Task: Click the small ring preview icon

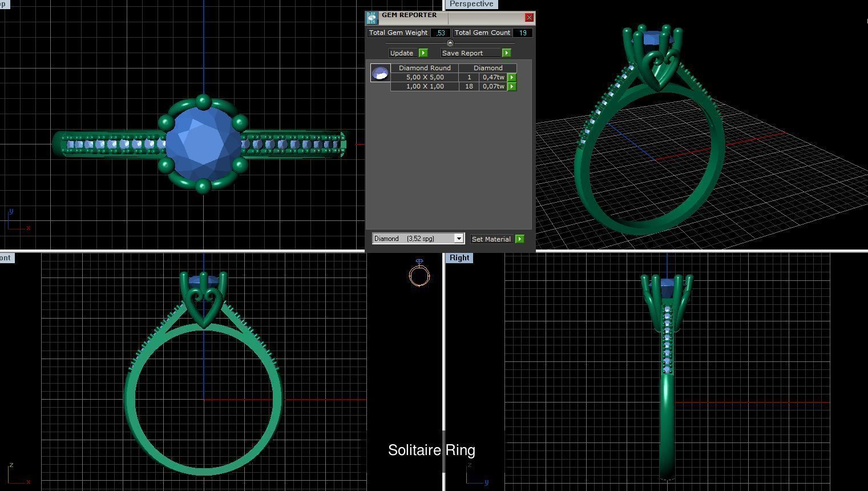Action: 419,273
